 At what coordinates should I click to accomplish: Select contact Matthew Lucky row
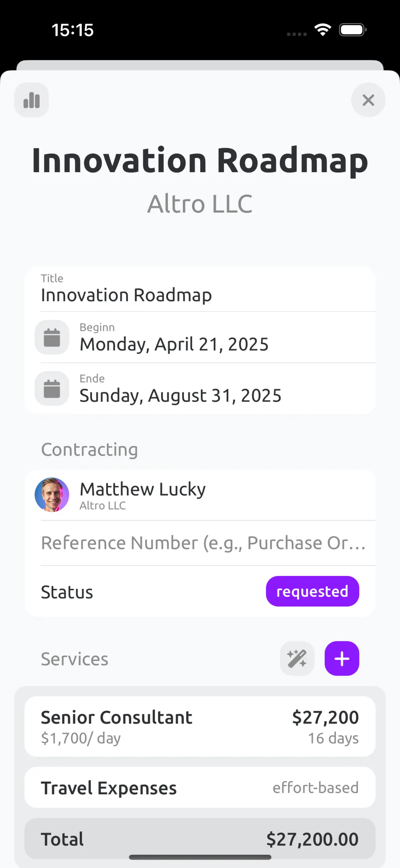pyautogui.click(x=200, y=495)
